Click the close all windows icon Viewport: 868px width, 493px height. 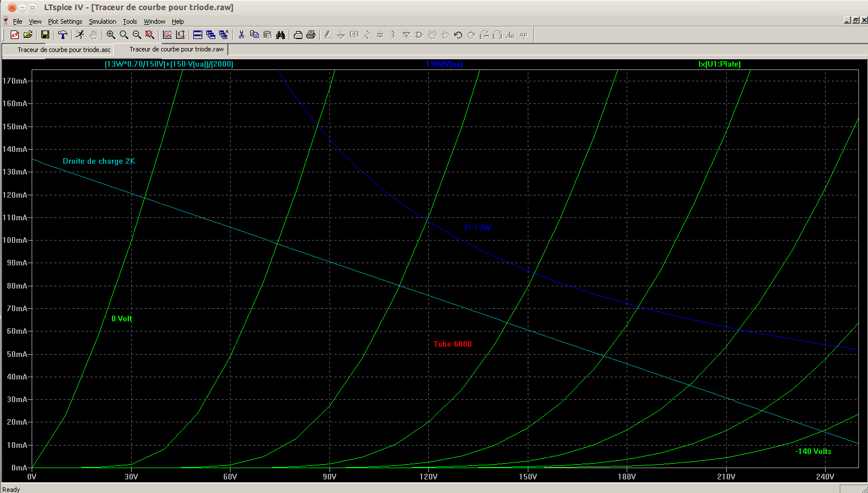224,35
